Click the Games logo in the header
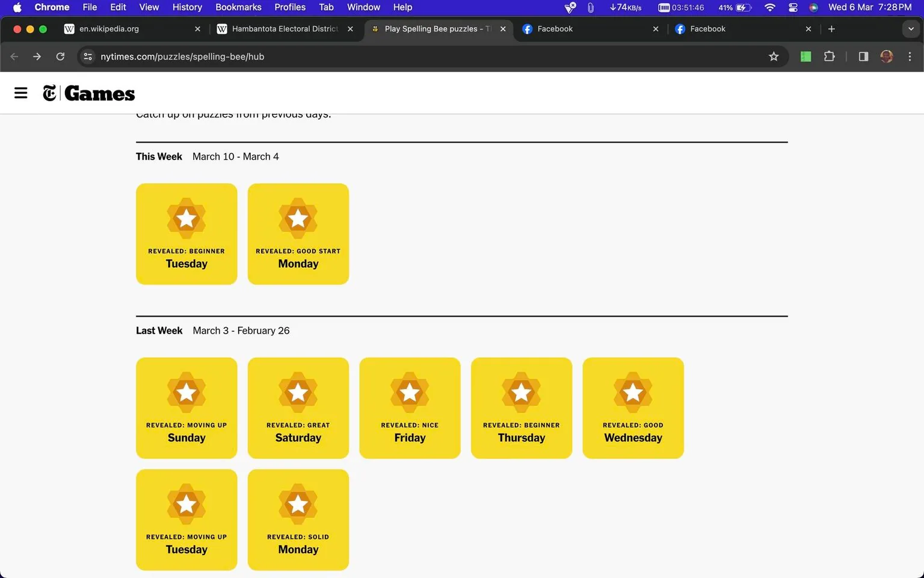The height and width of the screenshot is (578, 924). click(89, 93)
